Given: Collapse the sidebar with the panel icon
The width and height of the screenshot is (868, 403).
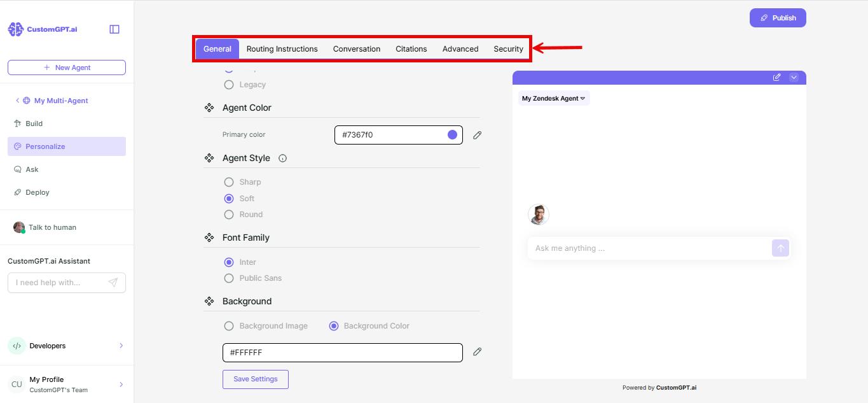Looking at the screenshot, I should click(x=114, y=29).
